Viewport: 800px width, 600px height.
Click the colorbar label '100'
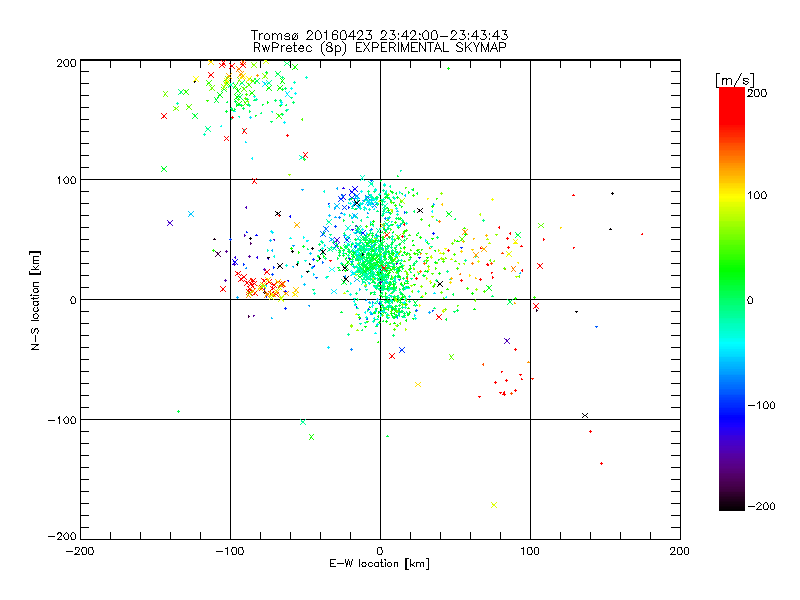pos(757,195)
